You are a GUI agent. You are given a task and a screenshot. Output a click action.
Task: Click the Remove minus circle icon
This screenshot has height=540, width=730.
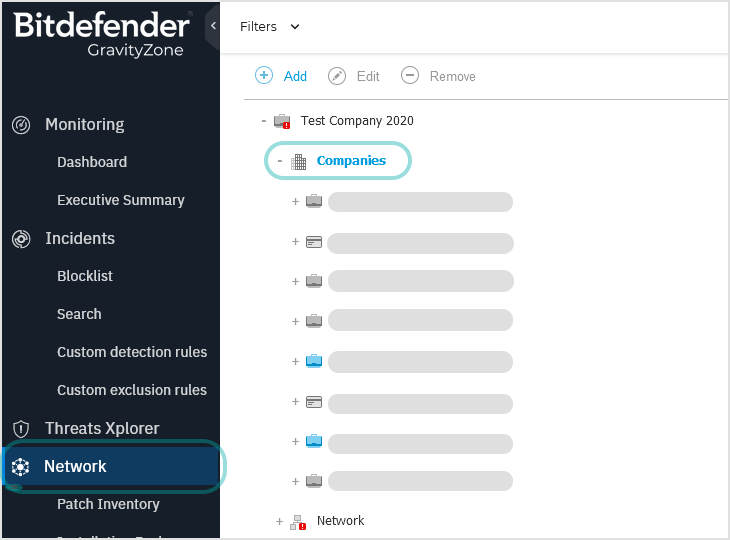[x=410, y=75]
